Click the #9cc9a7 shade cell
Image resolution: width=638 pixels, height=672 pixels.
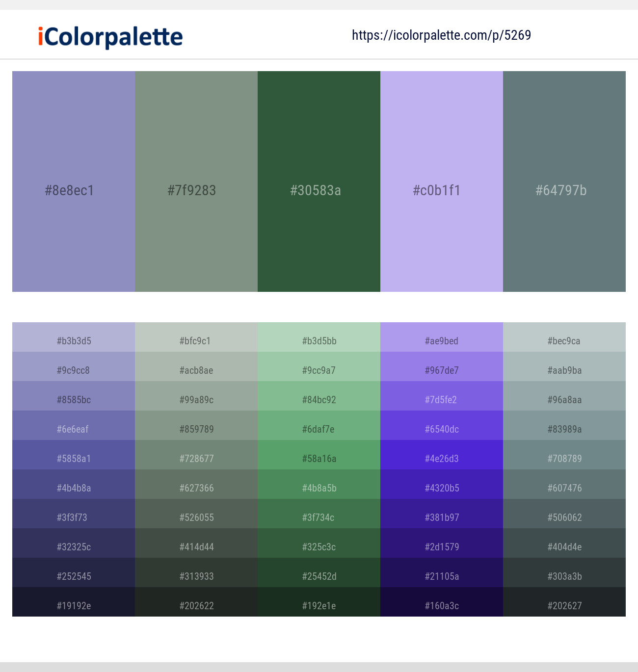[319, 370]
